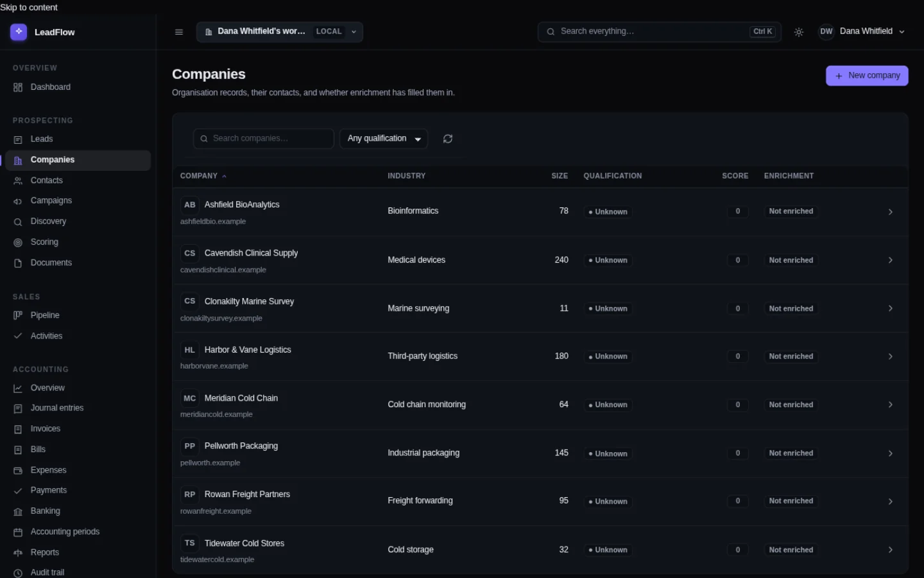Click the Invoices icon
This screenshot has width=924, height=578.
click(x=18, y=429)
